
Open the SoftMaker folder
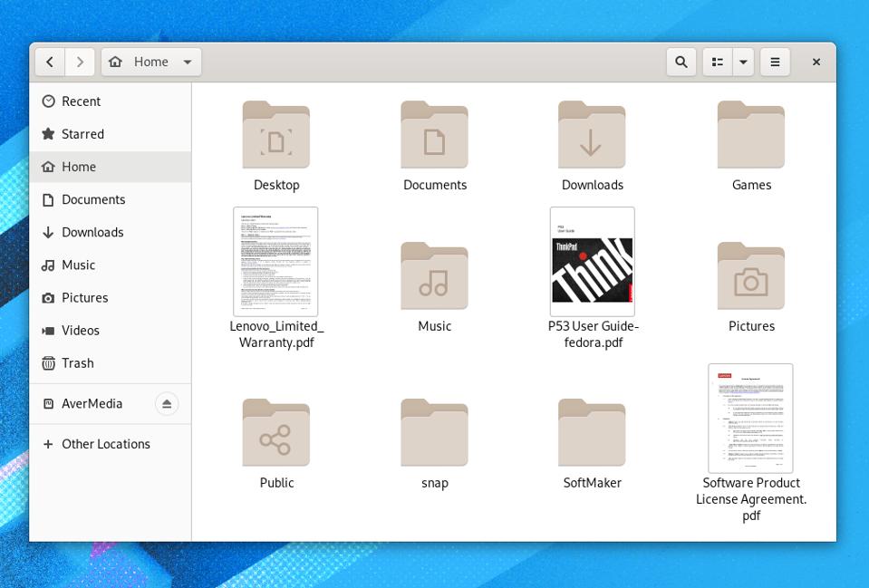click(593, 432)
